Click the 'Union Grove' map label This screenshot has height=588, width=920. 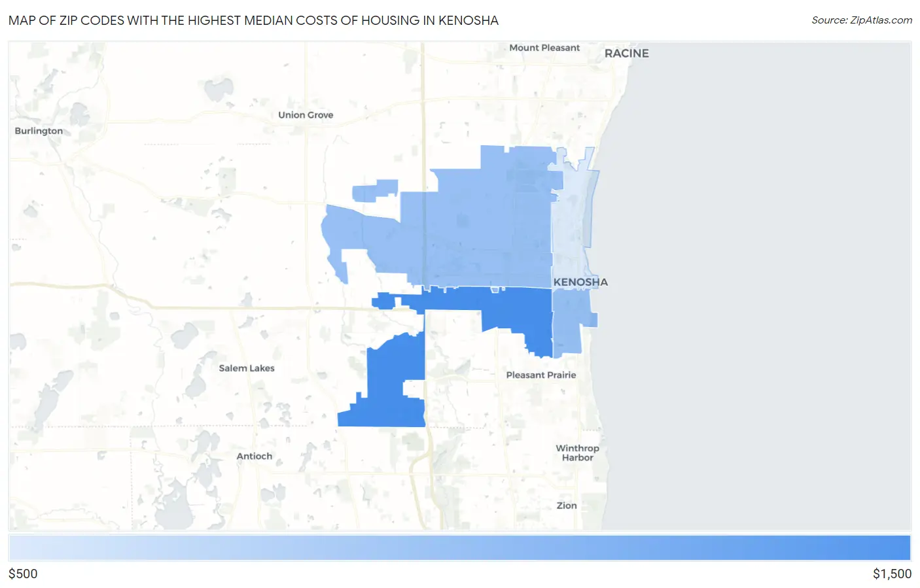pyautogui.click(x=306, y=115)
